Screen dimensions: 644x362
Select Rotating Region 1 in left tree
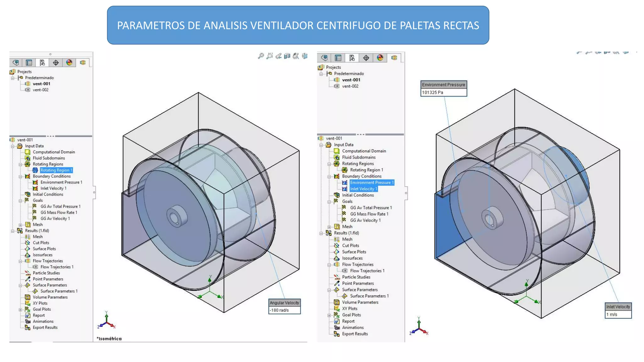click(56, 170)
